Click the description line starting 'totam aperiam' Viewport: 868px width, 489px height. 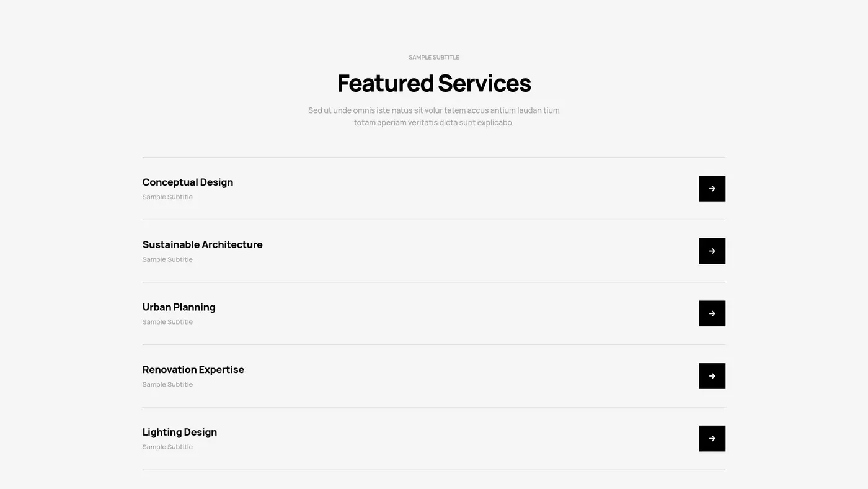click(x=434, y=123)
